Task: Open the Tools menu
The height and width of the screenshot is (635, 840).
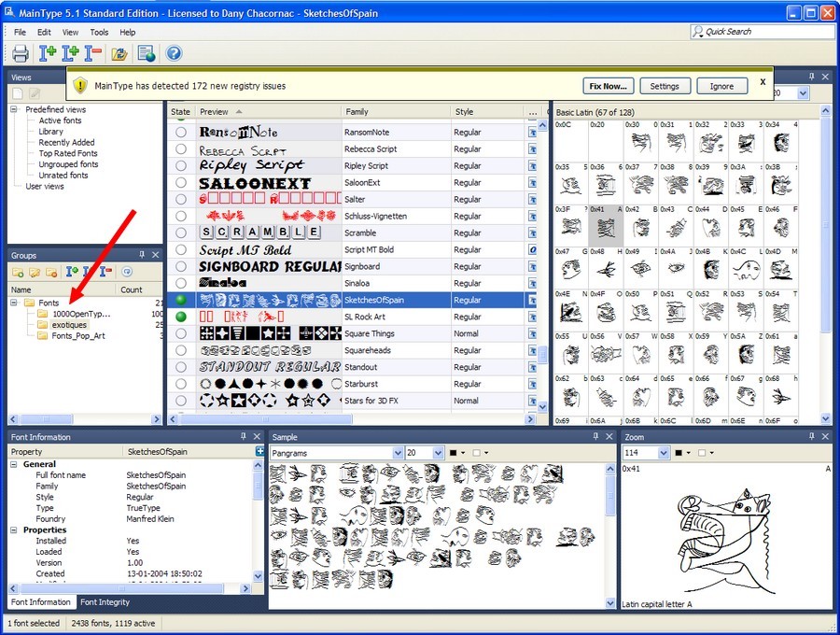Action: 99,32
